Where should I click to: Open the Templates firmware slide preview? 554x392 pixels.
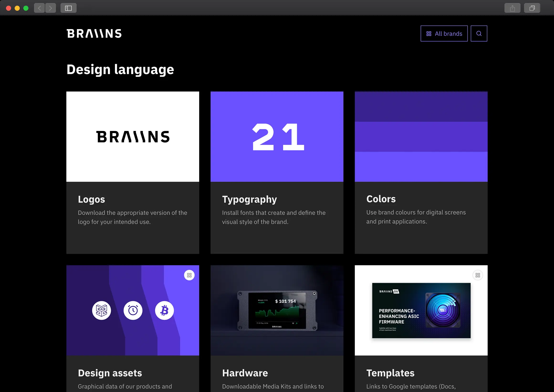pos(421,310)
